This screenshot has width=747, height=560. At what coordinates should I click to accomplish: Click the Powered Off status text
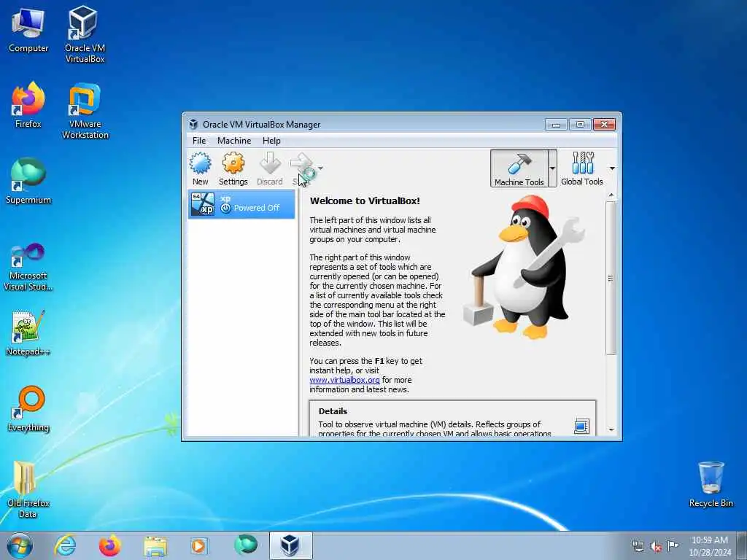(257, 208)
